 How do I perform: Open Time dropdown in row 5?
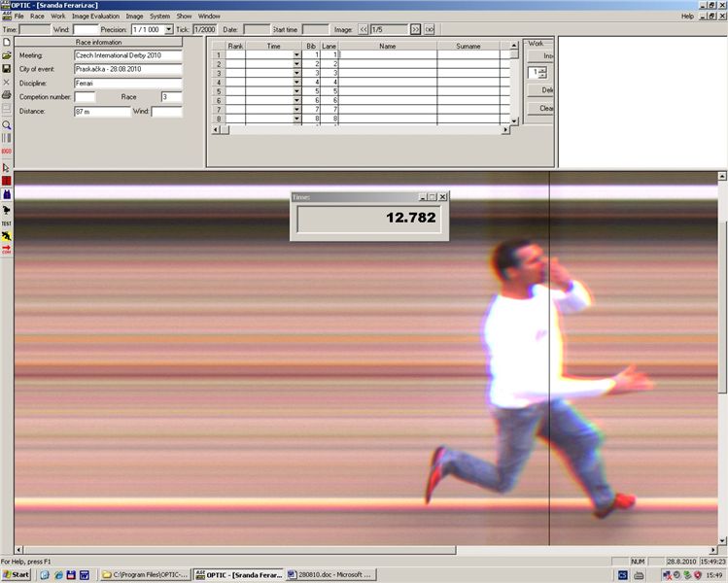click(x=296, y=91)
